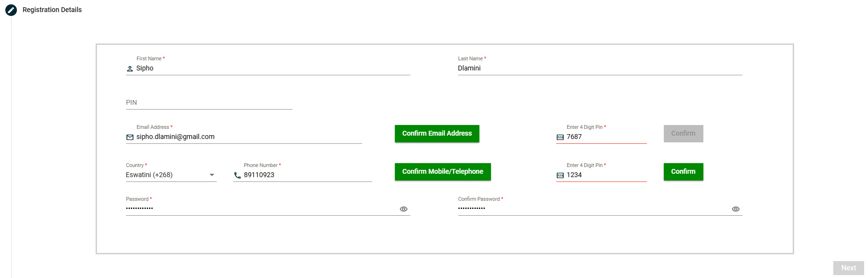868x278 pixels.
Task: Click into the Last Name field
Action: click(x=599, y=69)
